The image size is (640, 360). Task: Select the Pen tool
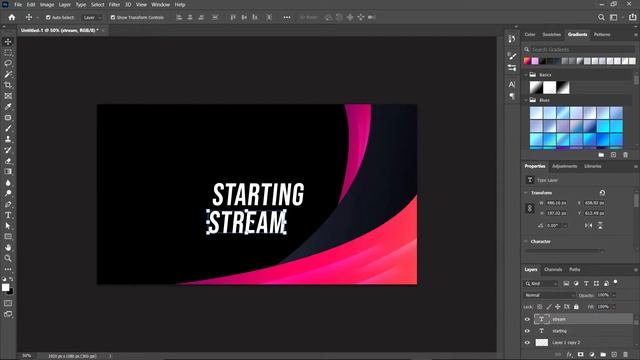(x=8, y=204)
